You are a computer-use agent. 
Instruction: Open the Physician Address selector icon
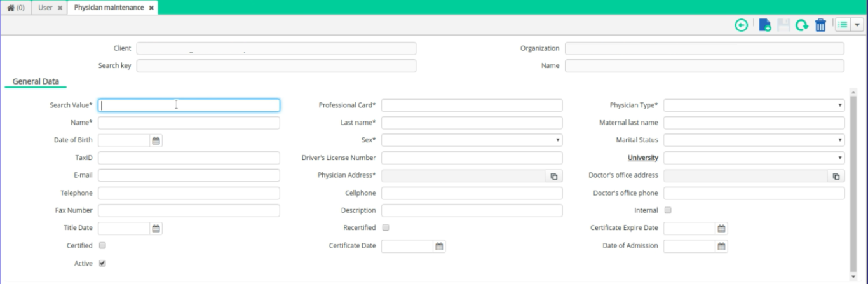[553, 176]
